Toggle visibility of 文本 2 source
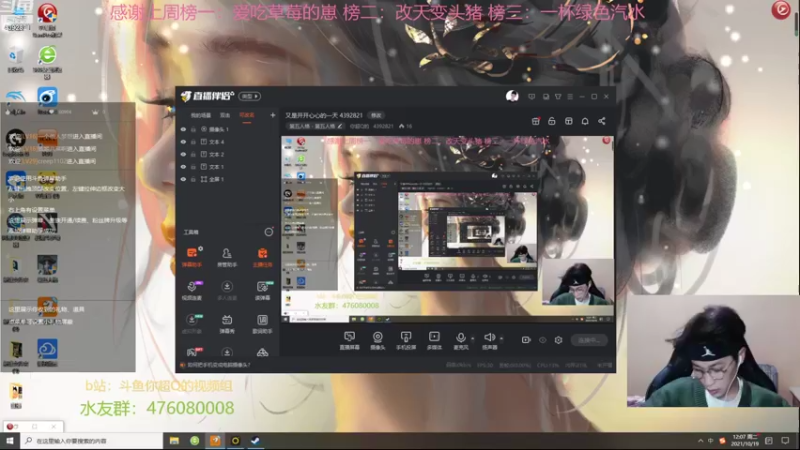 click(183, 154)
